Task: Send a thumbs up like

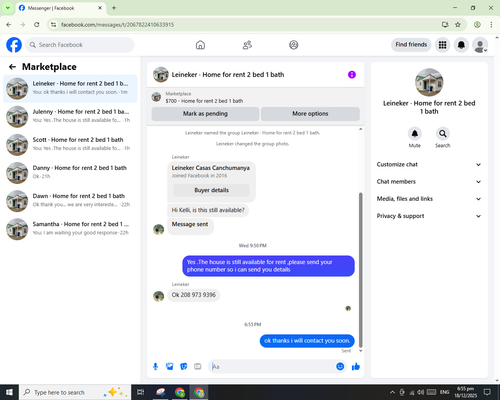Action: (x=356, y=367)
